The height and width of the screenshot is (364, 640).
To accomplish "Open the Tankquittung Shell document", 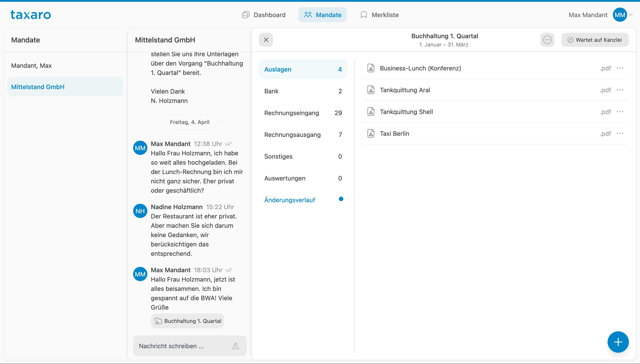I will [495, 112].
